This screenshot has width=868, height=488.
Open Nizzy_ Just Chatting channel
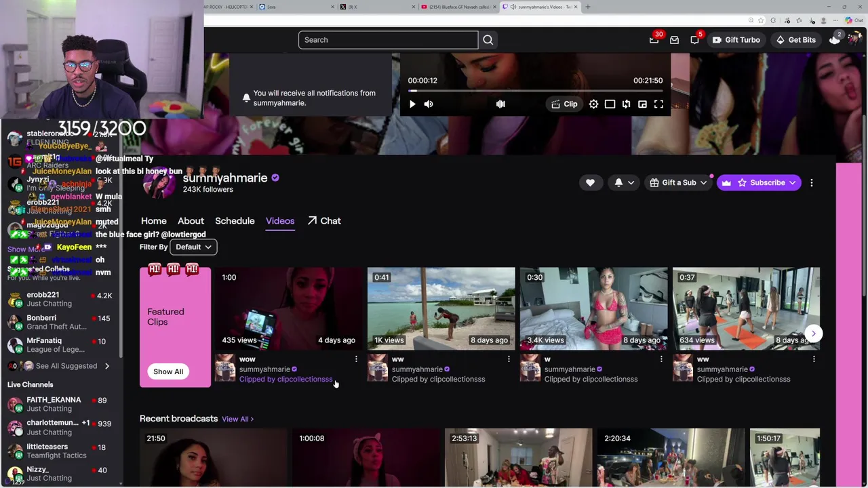[x=61, y=474]
